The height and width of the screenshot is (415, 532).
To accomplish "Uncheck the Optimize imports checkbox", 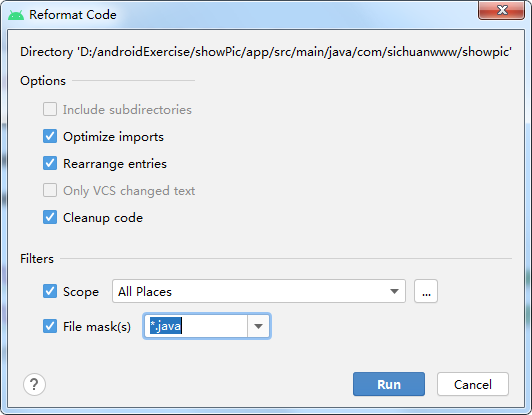I will point(50,136).
